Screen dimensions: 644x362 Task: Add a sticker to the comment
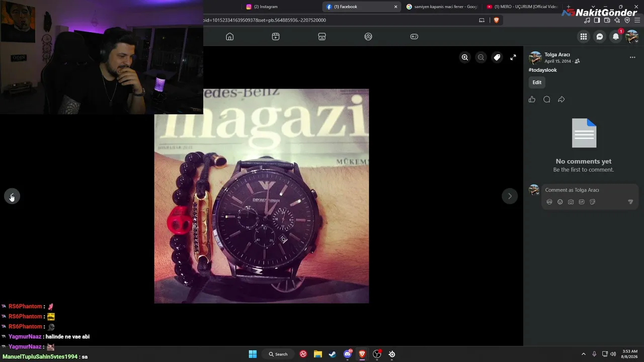pos(592,202)
